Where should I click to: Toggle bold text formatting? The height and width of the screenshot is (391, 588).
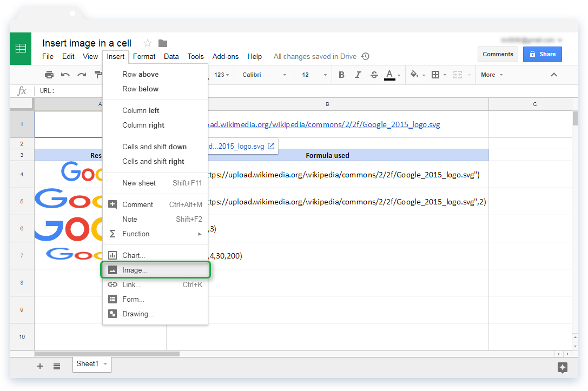click(x=342, y=75)
